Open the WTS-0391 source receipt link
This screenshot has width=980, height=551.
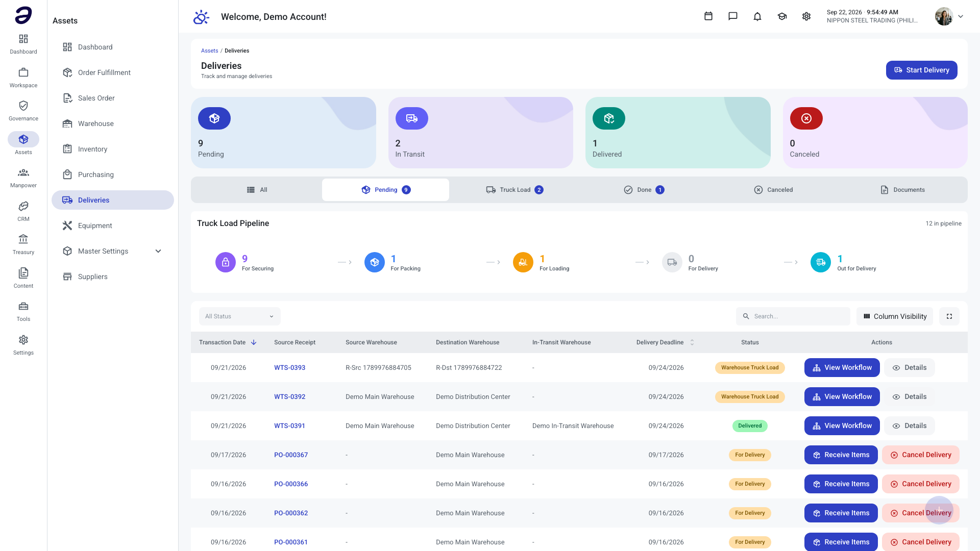tap(289, 425)
